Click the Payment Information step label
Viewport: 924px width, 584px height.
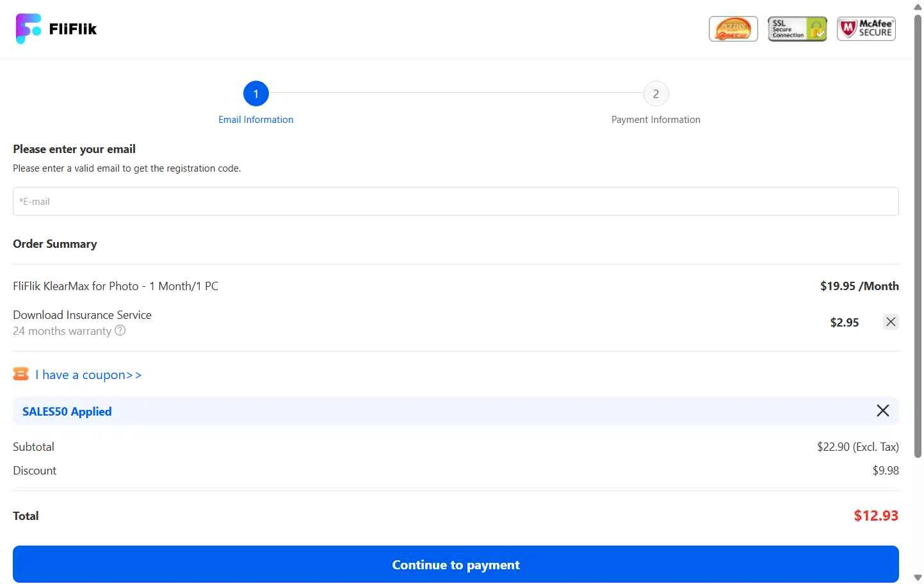coord(656,120)
